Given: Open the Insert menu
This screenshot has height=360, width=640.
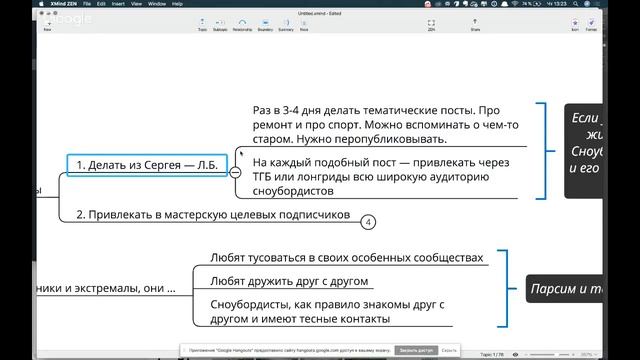Looking at the screenshot, I should (118, 4).
